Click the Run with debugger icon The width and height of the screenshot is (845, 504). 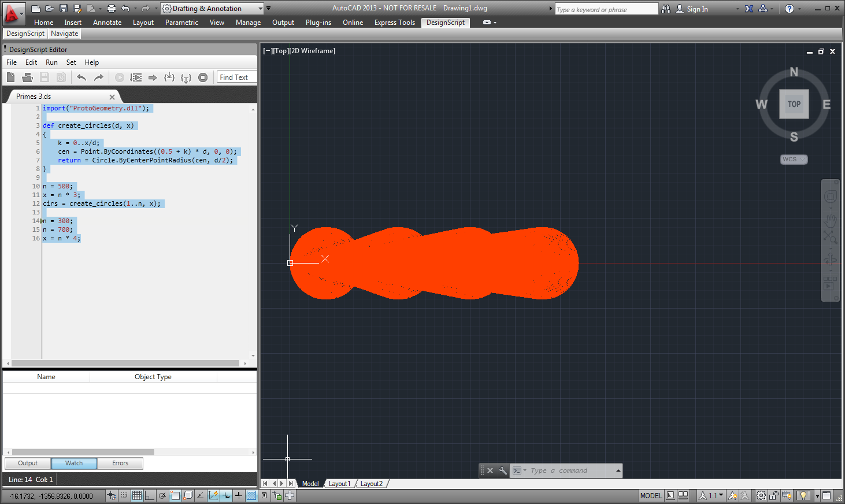(136, 77)
